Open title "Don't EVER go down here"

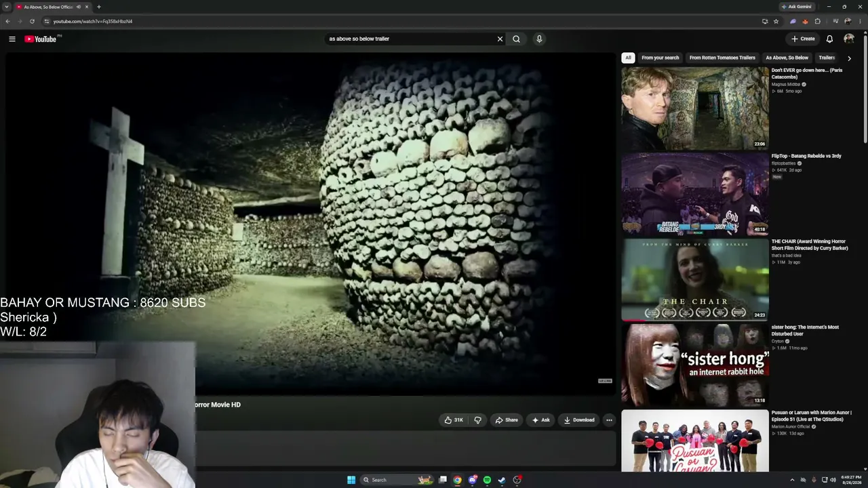[x=807, y=73]
